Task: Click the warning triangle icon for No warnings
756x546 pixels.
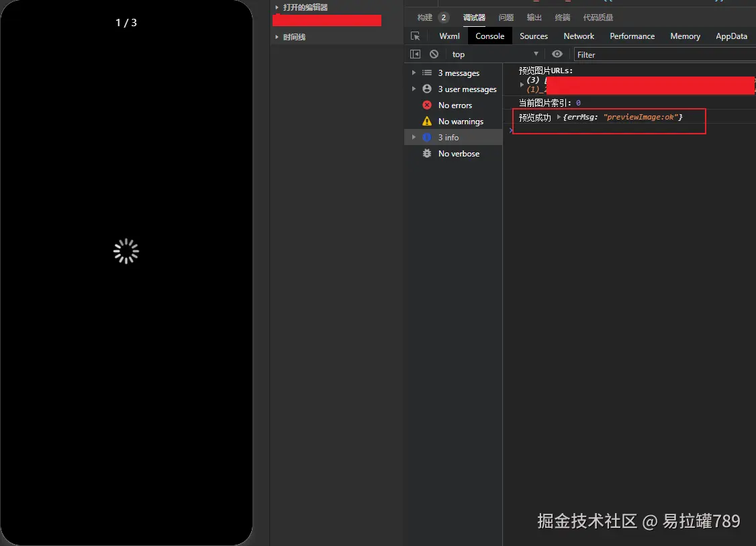Action: (x=427, y=122)
